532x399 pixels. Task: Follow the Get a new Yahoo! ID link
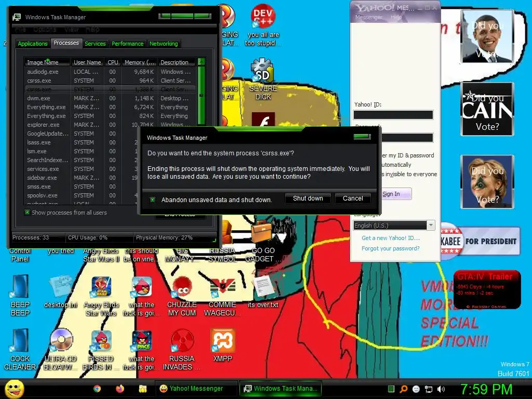click(x=391, y=238)
